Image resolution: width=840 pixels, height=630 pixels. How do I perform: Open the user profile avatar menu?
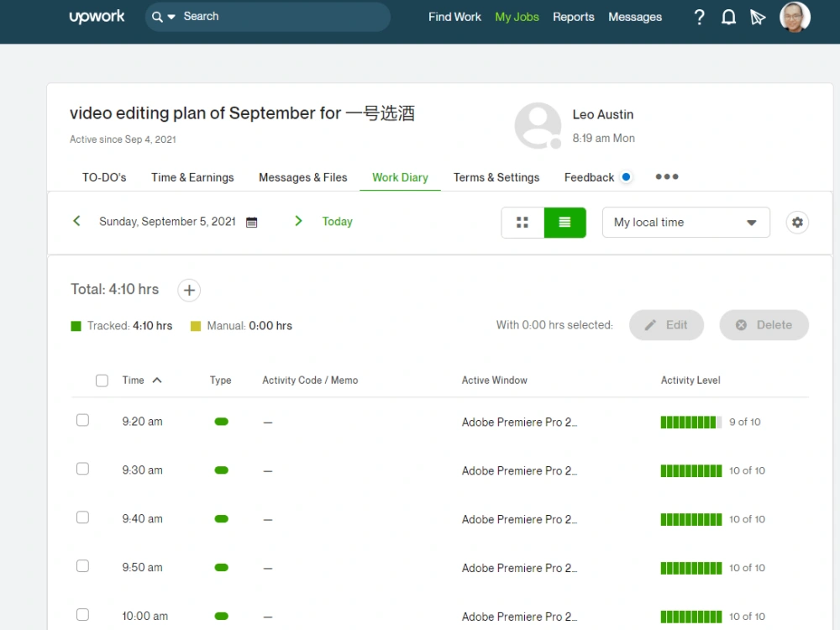tap(795, 17)
